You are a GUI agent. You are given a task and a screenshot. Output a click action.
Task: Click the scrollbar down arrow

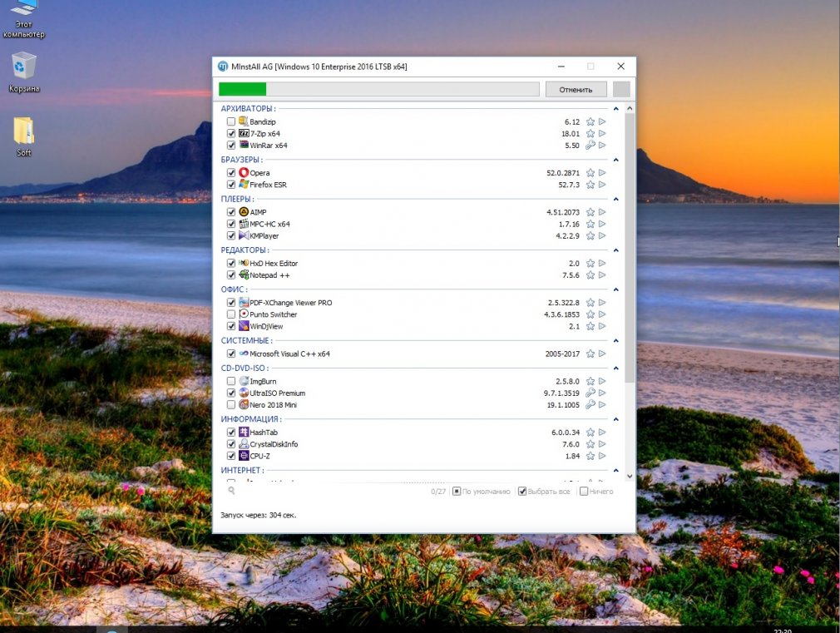[630, 476]
